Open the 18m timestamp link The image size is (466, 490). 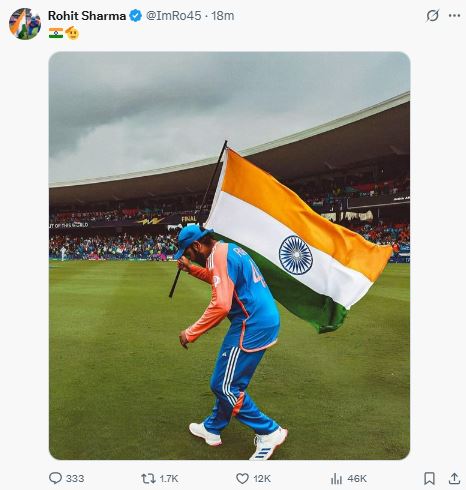pos(223,16)
